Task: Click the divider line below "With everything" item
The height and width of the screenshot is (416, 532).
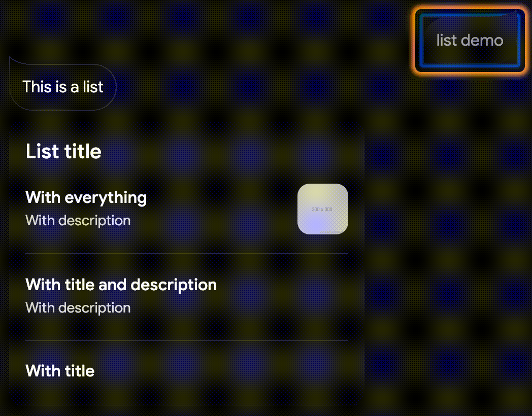Action: point(187,253)
